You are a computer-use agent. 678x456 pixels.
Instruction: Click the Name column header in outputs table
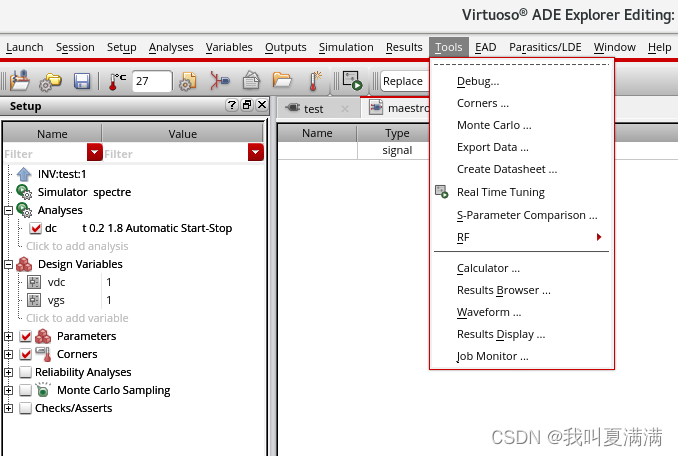[317, 133]
